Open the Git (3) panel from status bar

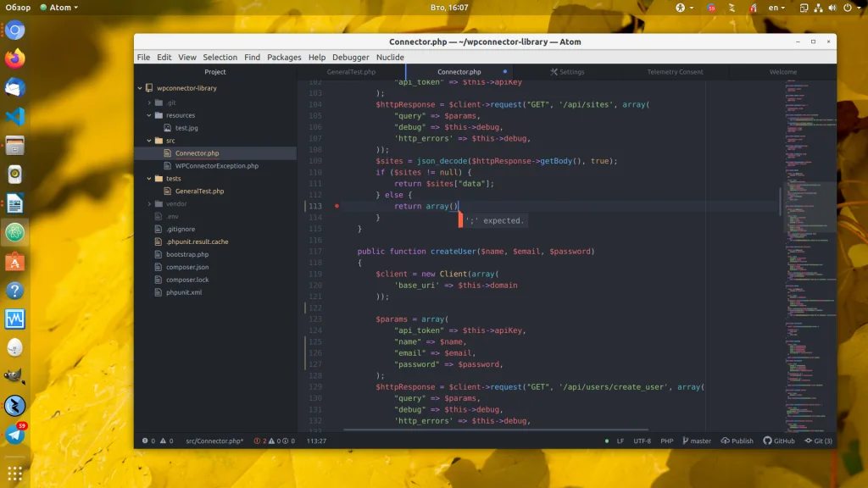pos(818,441)
